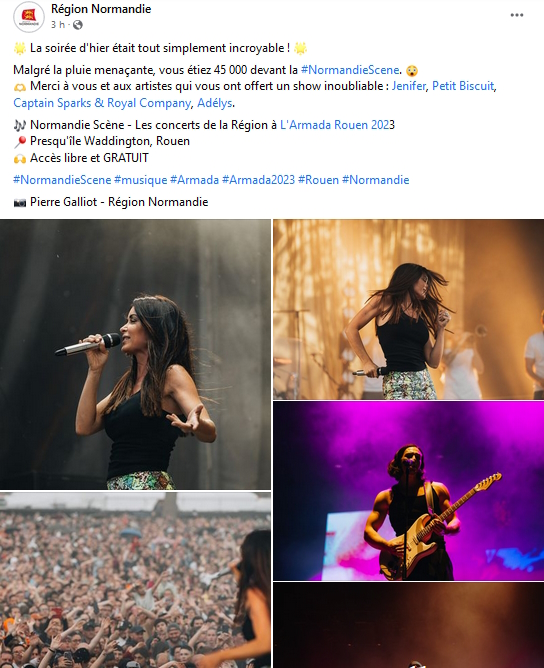Open the guitarist photo with purple lighting

coord(409,491)
